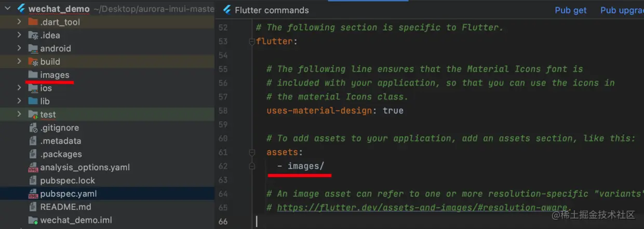Select .gitignore in the project tree

[x=59, y=128]
